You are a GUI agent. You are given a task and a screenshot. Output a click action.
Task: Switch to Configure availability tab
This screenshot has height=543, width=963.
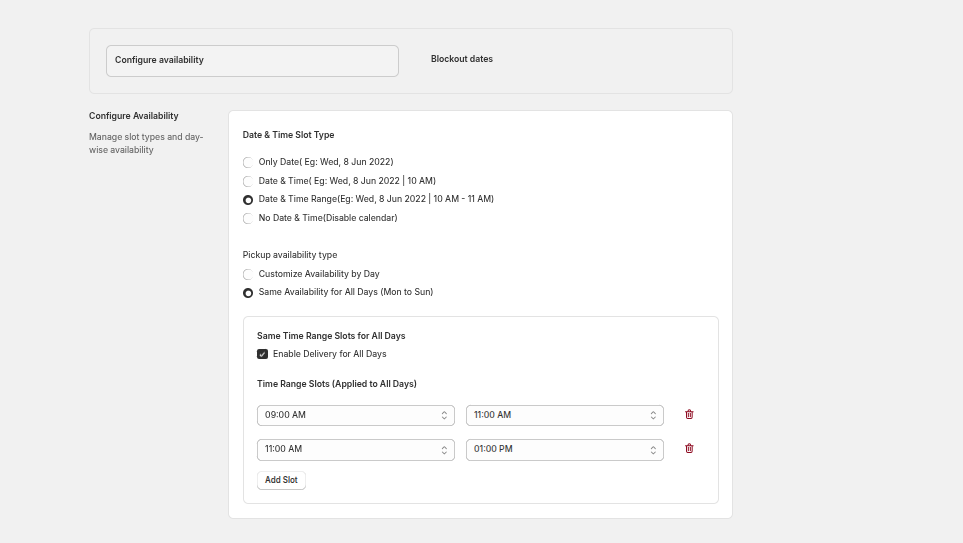click(x=252, y=61)
